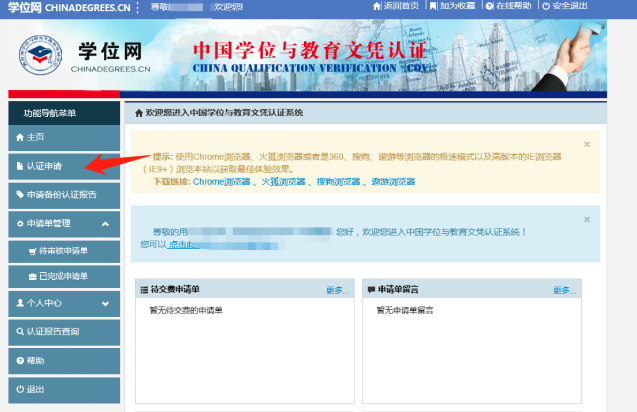The width and height of the screenshot is (637, 412).
Task: Click the briefcase icon next to 已完成申请单
Action: click(x=32, y=277)
